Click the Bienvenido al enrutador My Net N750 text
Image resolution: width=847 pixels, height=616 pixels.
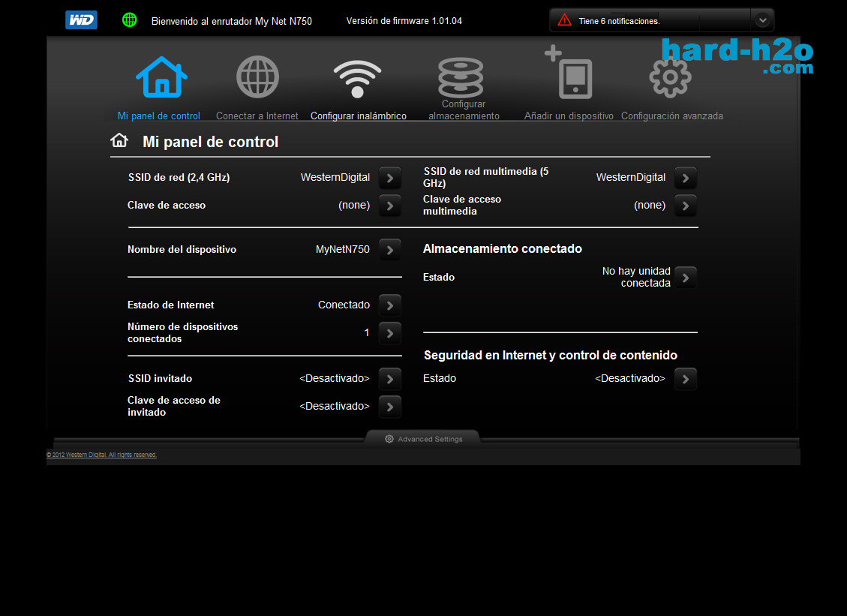click(x=232, y=21)
